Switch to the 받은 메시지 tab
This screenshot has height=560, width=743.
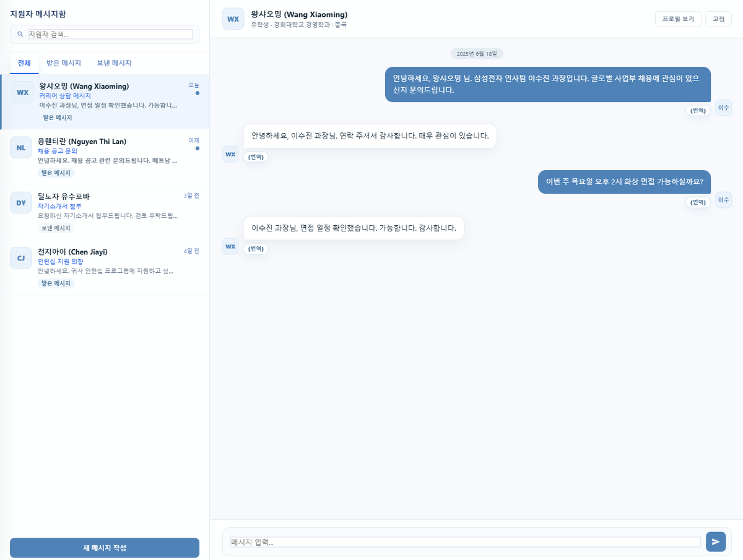(64, 63)
